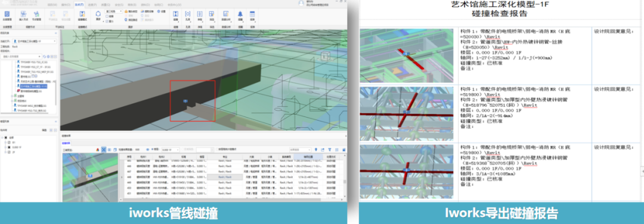The image size is (644, 224).
Task: Click the filter funnel icon above results table
Action: click(330, 149)
